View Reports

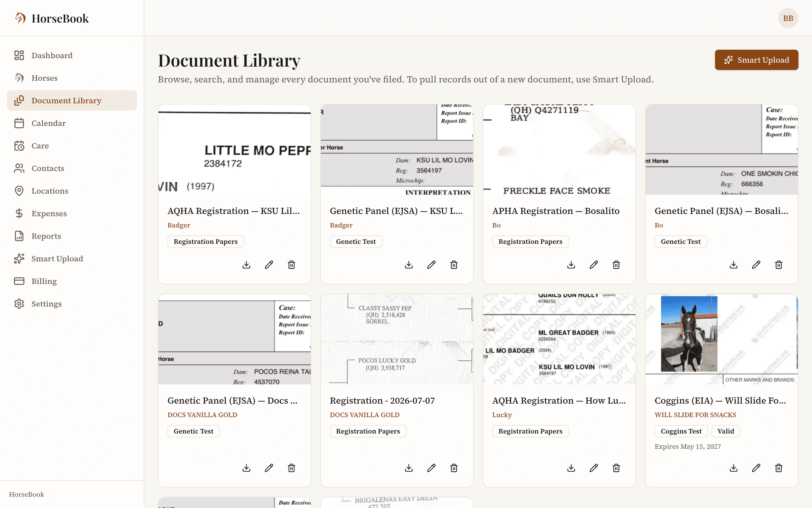(72, 236)
